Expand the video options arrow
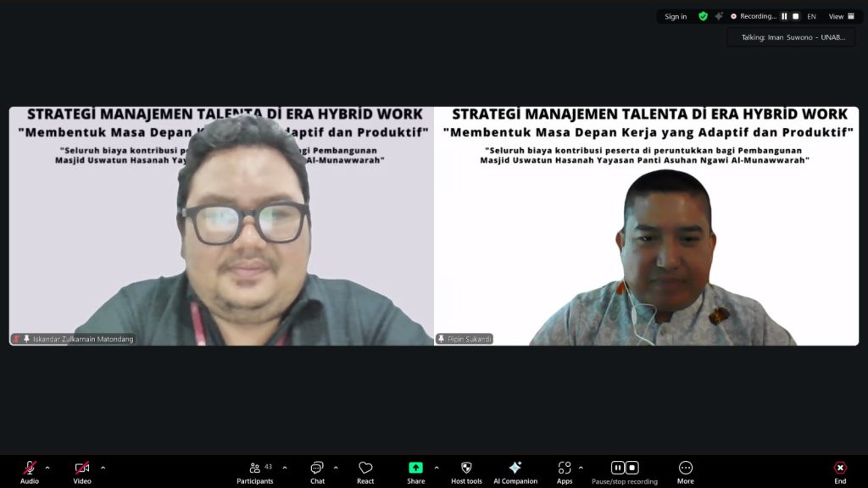 click(103, 468)
